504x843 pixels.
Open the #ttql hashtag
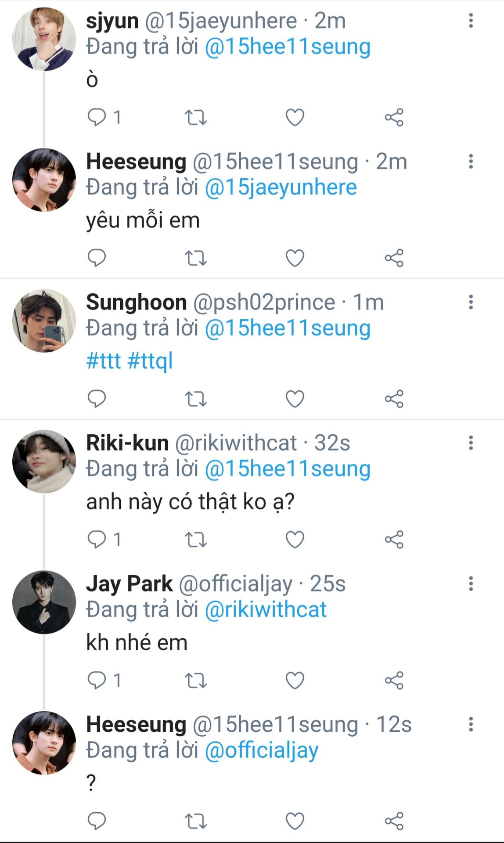click(x=150, y=361)
